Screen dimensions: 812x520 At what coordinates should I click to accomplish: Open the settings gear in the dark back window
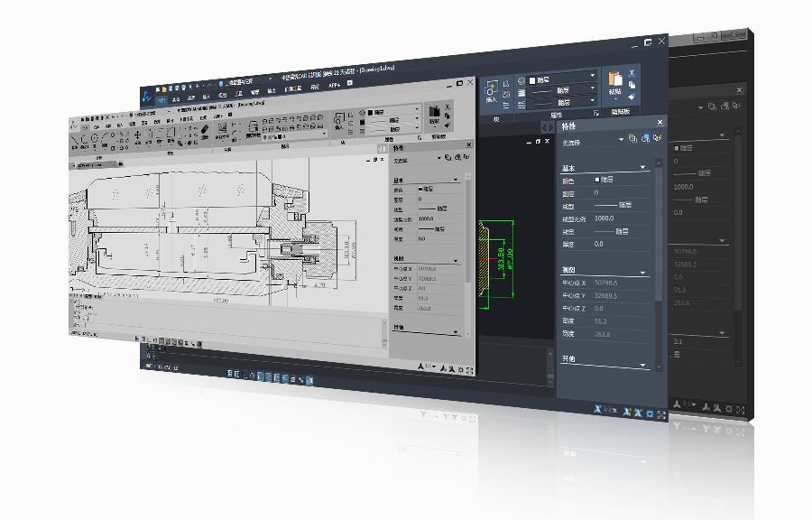coord(729,409)
